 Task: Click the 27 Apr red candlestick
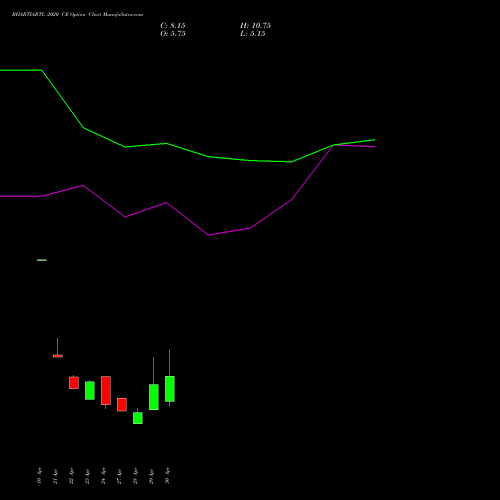pos(122,404)
